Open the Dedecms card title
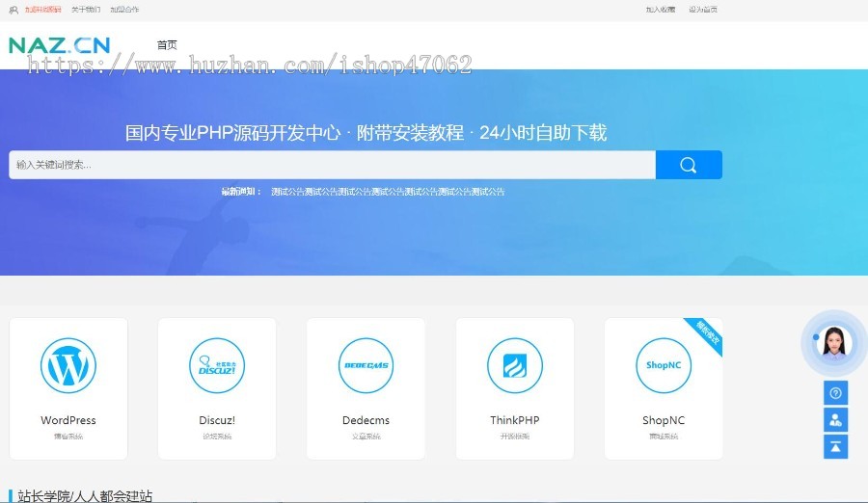868x503 pixels. point(366,420)
